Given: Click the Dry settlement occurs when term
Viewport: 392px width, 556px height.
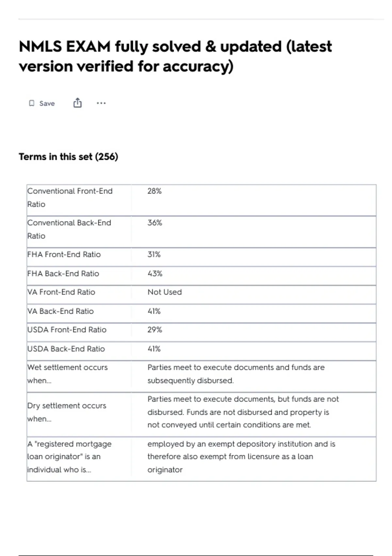Looking at the screenshot, I should tap(67, 412).
